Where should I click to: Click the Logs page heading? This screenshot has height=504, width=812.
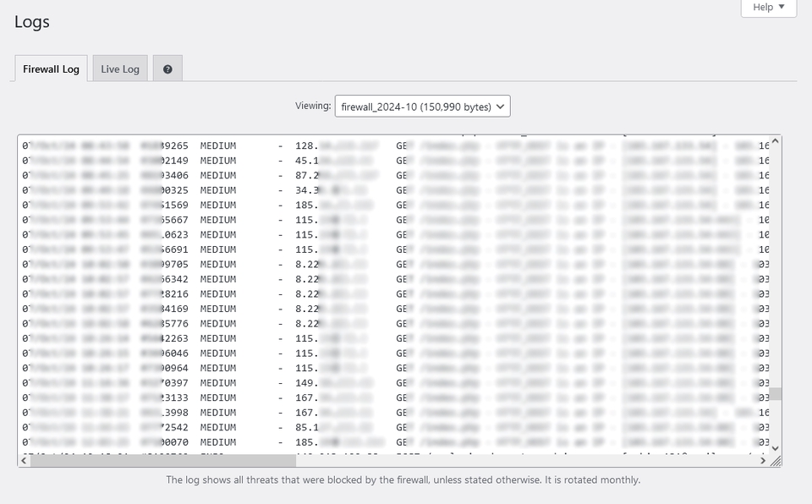tap(32, 22)
